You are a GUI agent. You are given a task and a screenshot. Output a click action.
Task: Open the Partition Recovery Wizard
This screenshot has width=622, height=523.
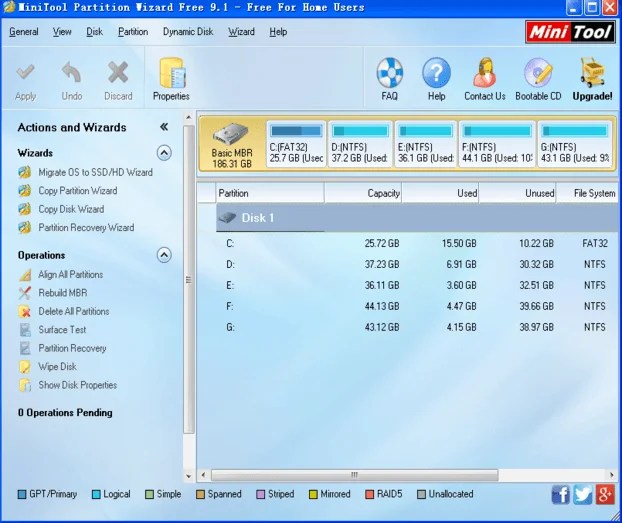pyautogui.click(x=86, y=227)
